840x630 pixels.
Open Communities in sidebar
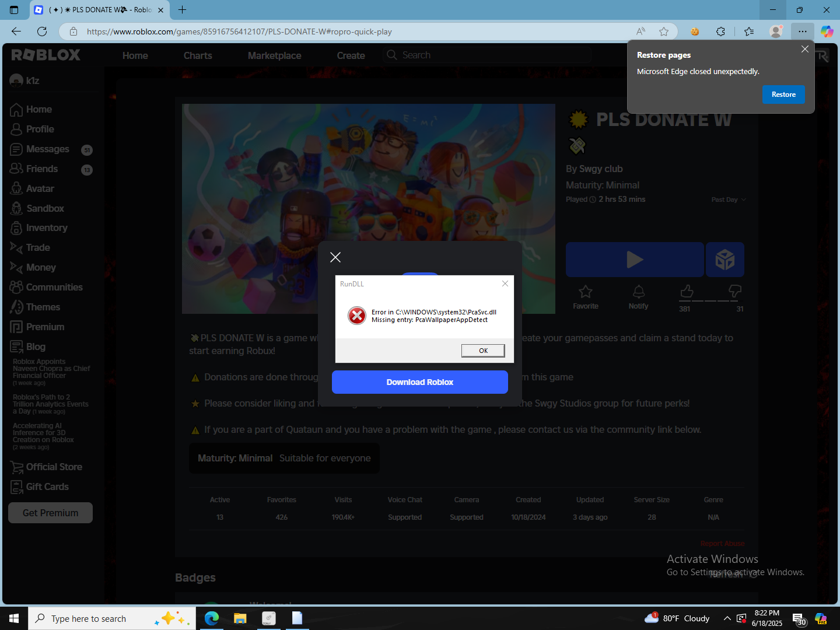tap(47, 287)
